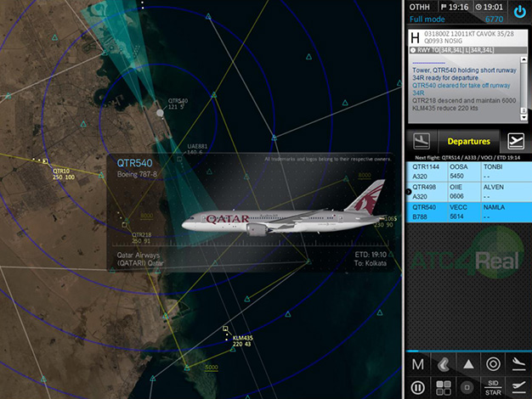This screenshot has width=532, height=399.
Task: Toggle range rings with concentric circles icon
Action: pos(493,363)
